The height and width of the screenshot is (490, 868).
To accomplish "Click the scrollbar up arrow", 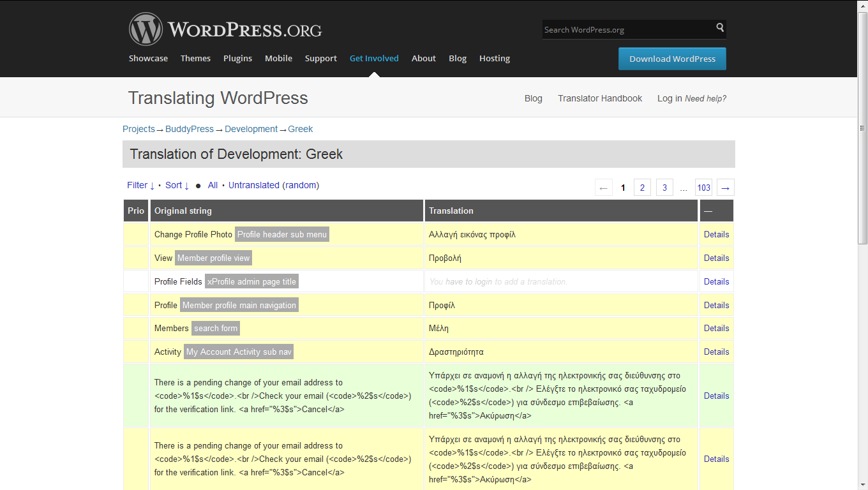I will [x=862, y=5].
